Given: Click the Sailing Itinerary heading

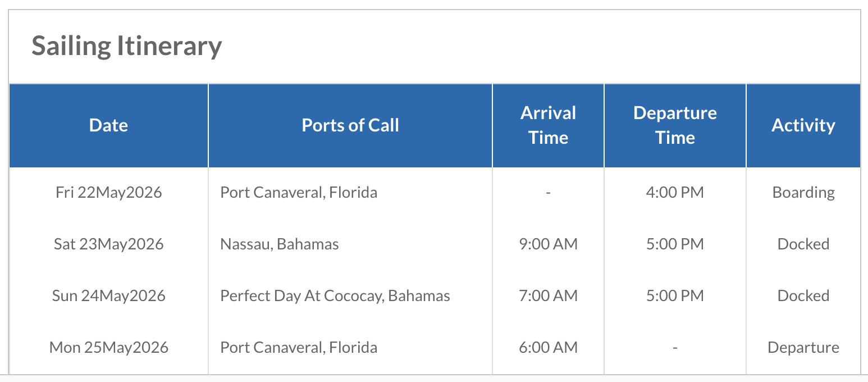Looking at the screenshot, I should pos(127,46).
